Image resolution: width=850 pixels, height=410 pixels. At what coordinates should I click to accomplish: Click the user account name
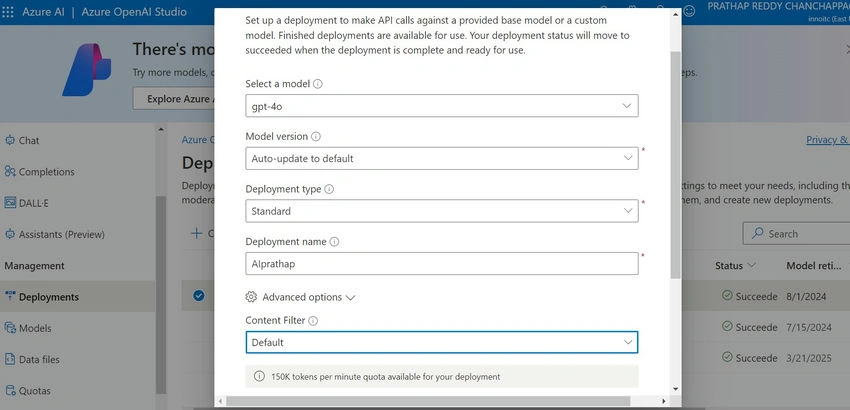[x=778, y=6]
